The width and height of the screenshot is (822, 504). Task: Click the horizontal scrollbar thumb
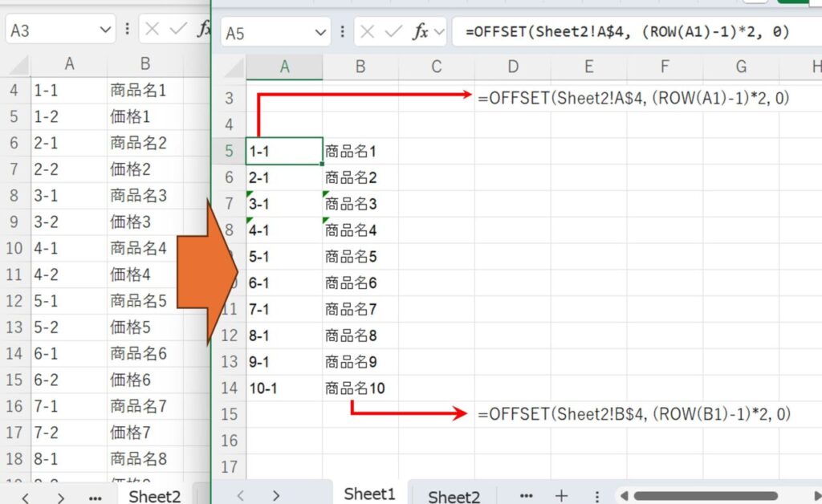click(705, 496)
